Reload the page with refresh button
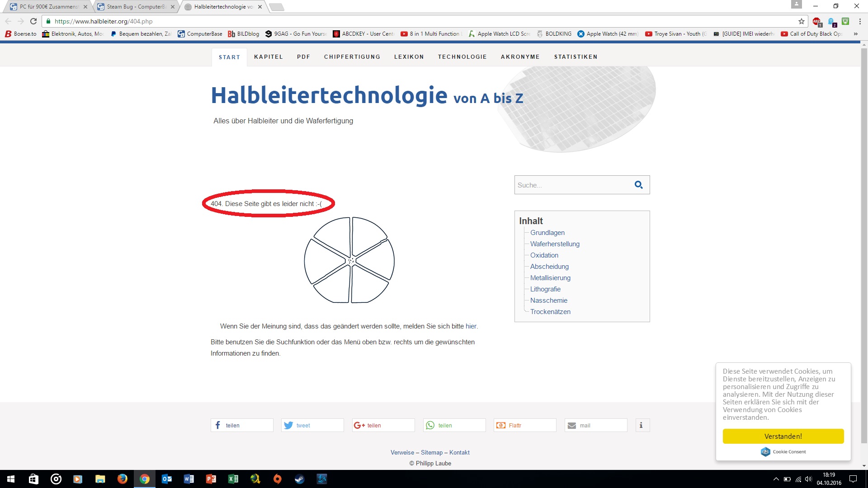Viewport: 868px width, 488px height. tap(33, 21)
